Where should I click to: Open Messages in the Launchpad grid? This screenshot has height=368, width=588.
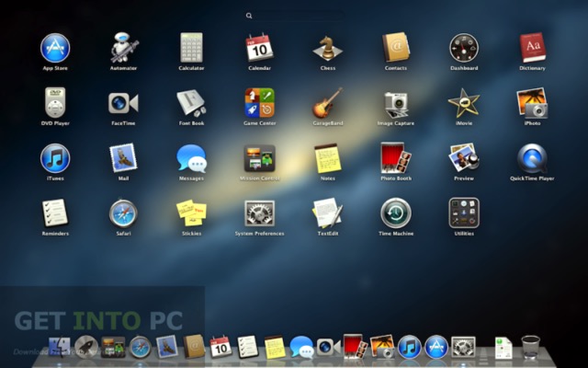point(191,158)
